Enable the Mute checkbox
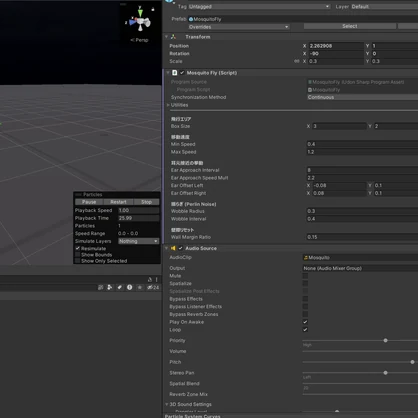This screenshot has height=418, width=418. [x=305, y=276]
